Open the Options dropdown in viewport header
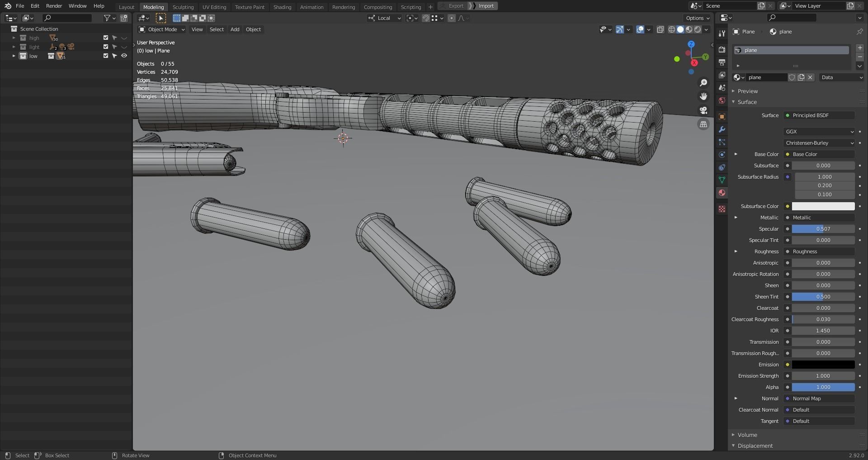The height and width of the screenshot is (460, 868). (697, 18)
